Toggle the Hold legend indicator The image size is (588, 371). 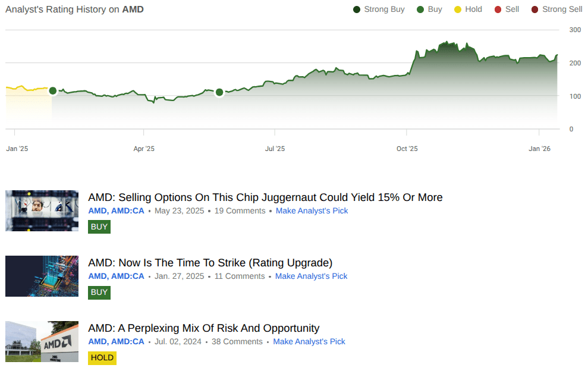457,10
